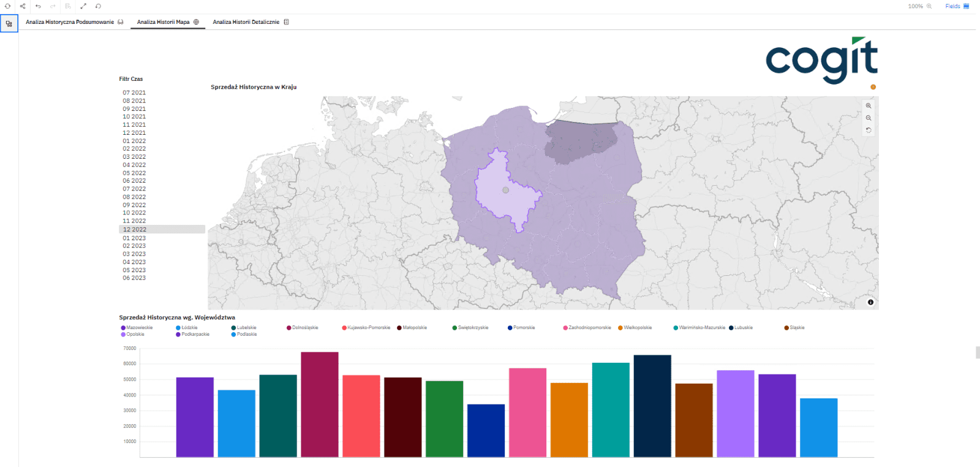
Task: Enter fullscreen with the expand arrows icon
Action: [83, 6]
